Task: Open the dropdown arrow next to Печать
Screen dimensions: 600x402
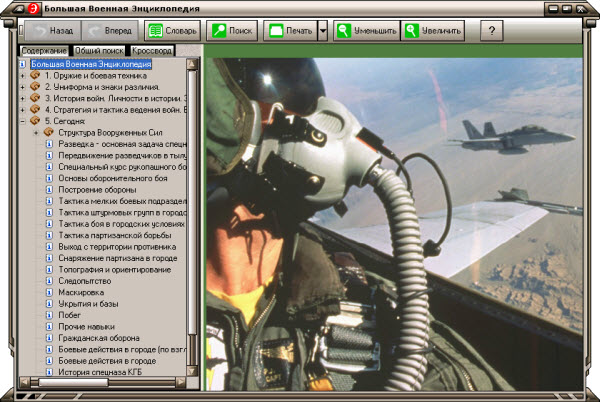Action: [323, 31]
